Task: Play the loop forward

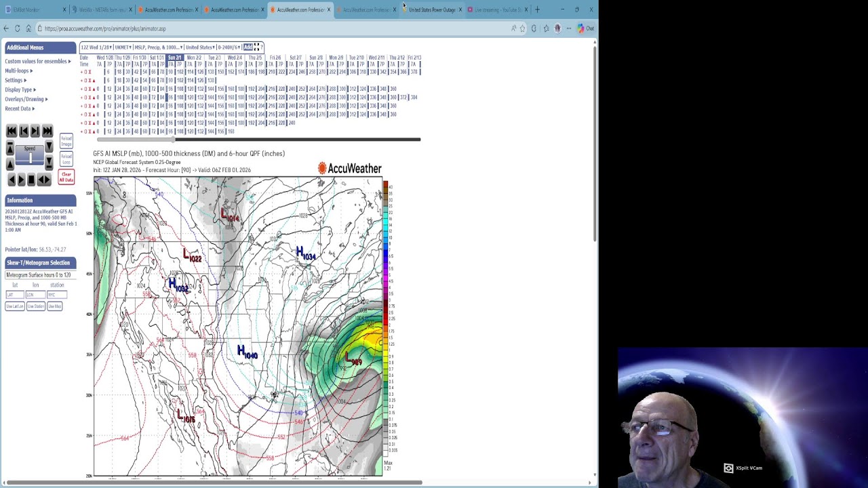Action: 21,180
